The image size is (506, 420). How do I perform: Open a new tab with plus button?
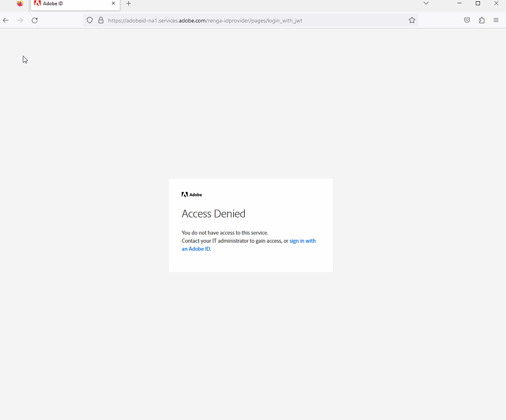click(x=128, y=3)
